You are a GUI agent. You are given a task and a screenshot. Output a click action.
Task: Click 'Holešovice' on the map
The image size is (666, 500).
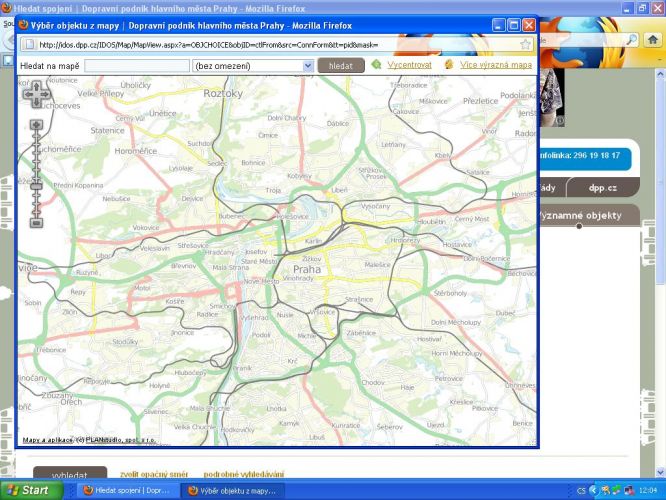coord(292,217)
